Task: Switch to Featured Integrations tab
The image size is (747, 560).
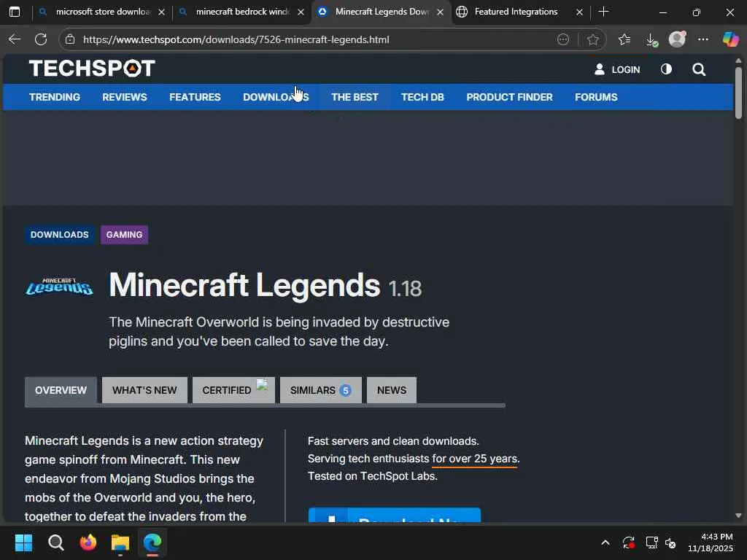Action: pyautogui.click(x=516, y=12)
